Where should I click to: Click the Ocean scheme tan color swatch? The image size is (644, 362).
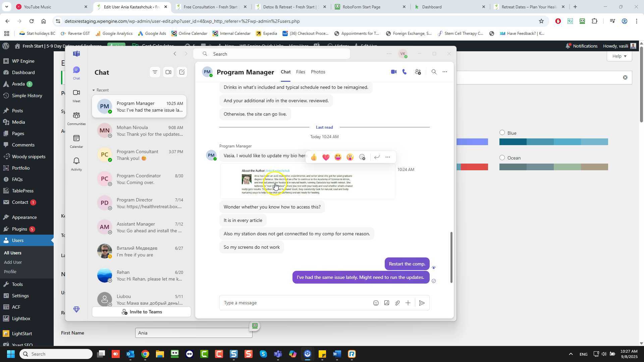[x=594, y=167]
